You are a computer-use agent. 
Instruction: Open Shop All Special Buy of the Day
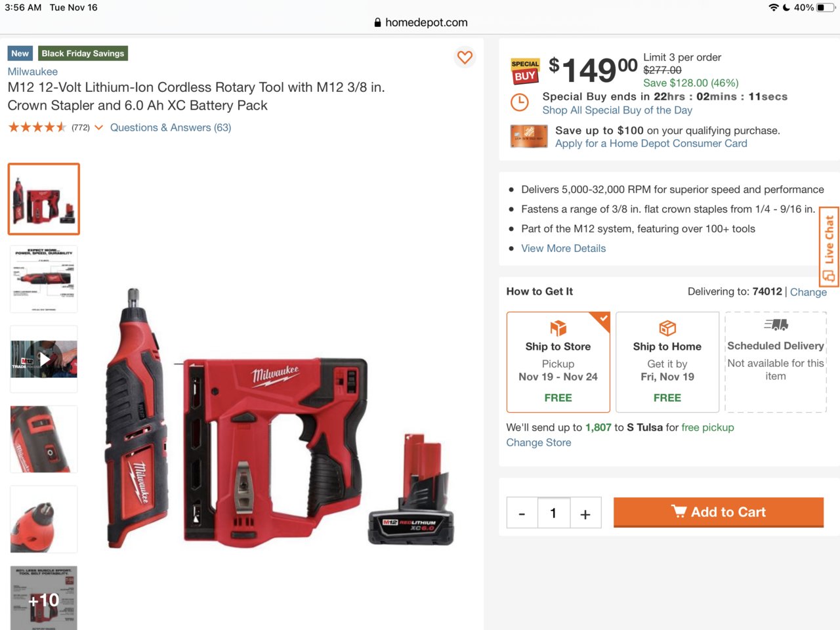tap(617, 110)
